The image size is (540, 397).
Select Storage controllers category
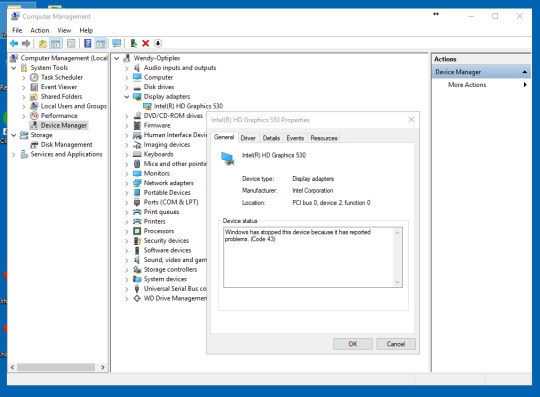click(x=170, y=270)
